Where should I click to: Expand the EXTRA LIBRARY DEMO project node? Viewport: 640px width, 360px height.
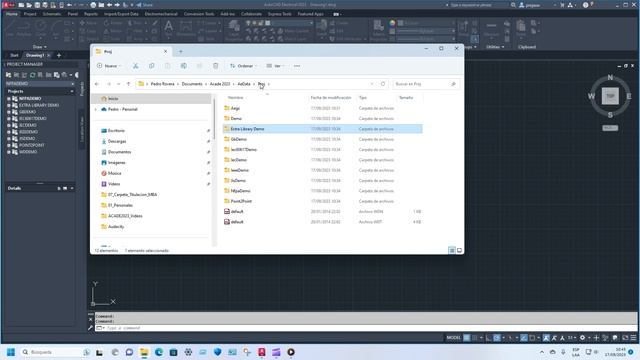coord(9,105)
